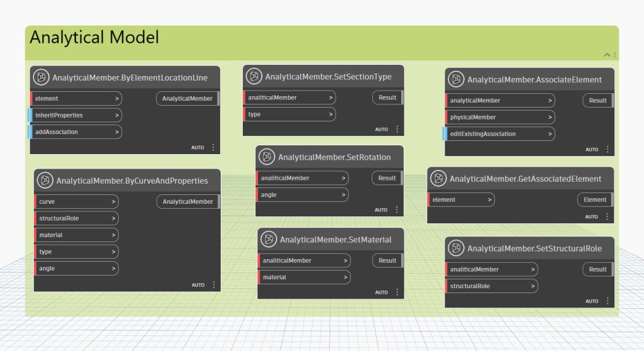Select the type input in SetSectionType
Screen dimensions: 644x351
click(289, 114)
